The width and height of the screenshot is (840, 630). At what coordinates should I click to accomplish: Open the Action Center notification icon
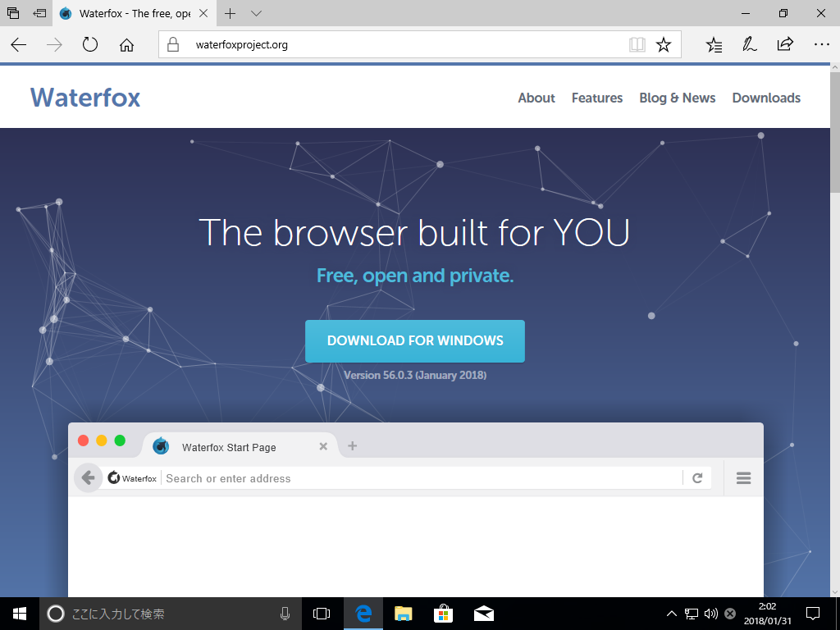pos(813,614)
